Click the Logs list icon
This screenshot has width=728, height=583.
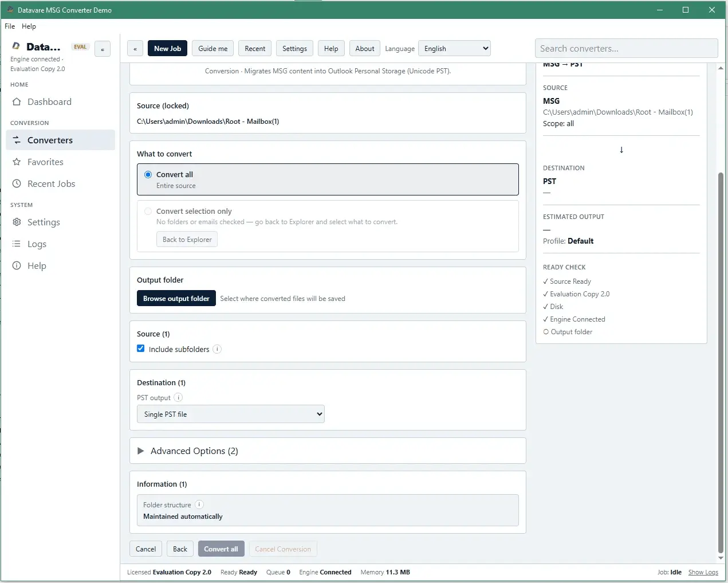(x=17, y=244)
